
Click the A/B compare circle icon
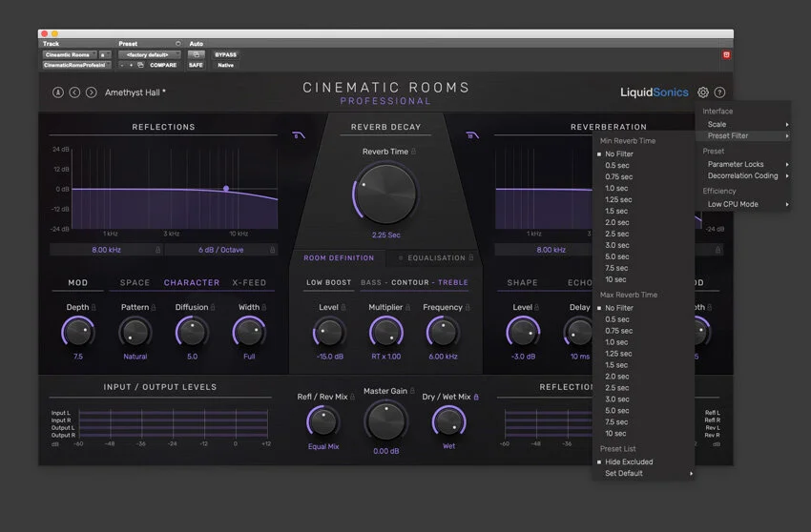(58, 92)
